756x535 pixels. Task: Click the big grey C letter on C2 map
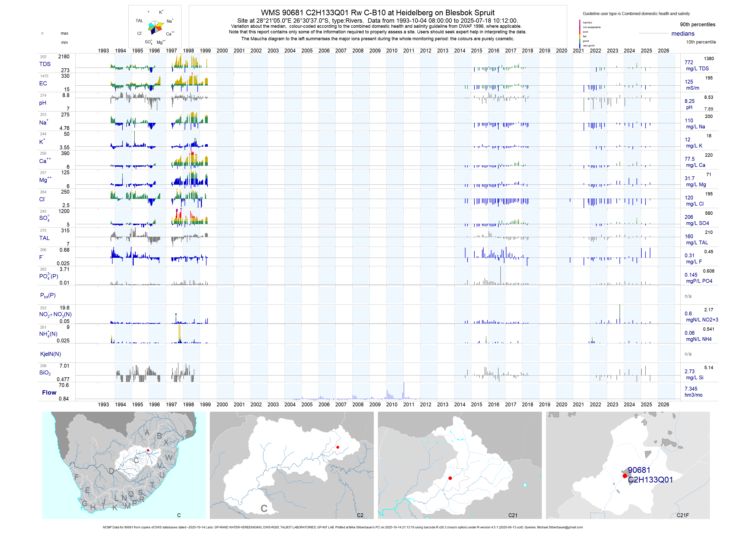pos(264,508)
